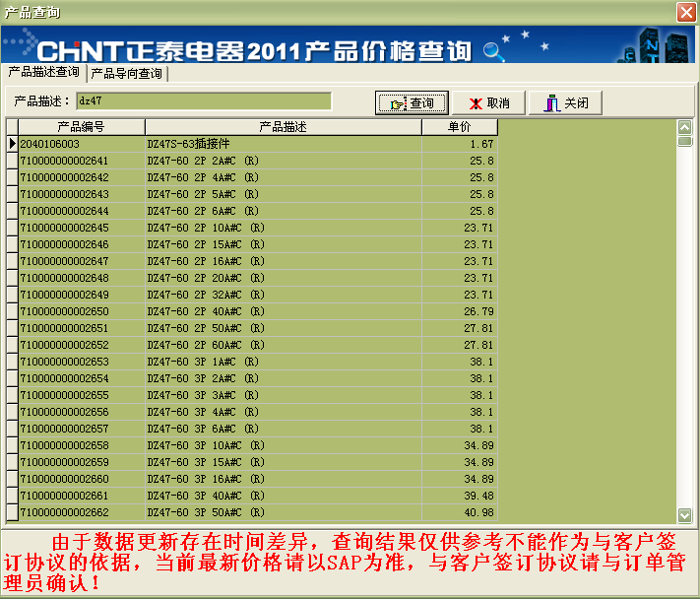Image resolution: width=700 pixels, height=599 pixels.
Task: Click the 关闭 close button with door icon
Action: 566,103
